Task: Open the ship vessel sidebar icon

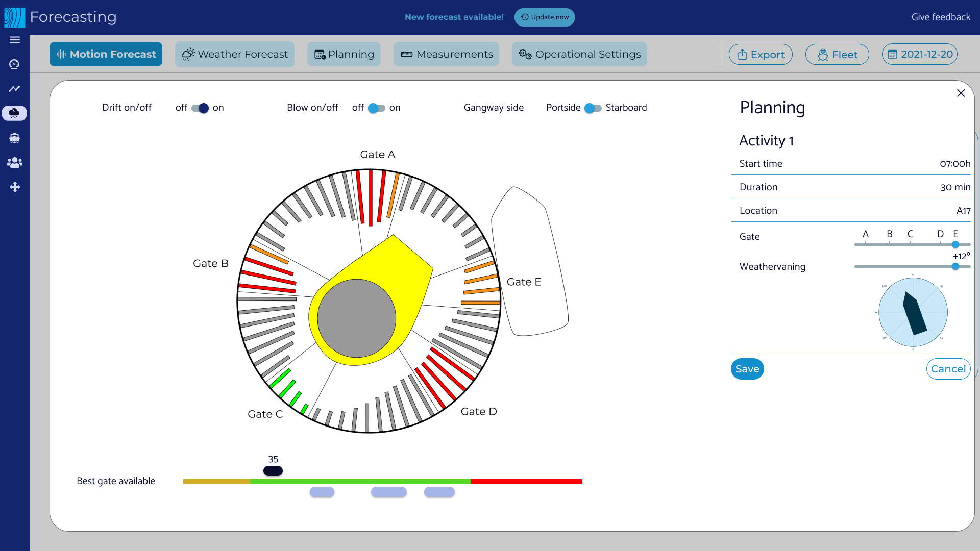Action: [x=14, y=138]
